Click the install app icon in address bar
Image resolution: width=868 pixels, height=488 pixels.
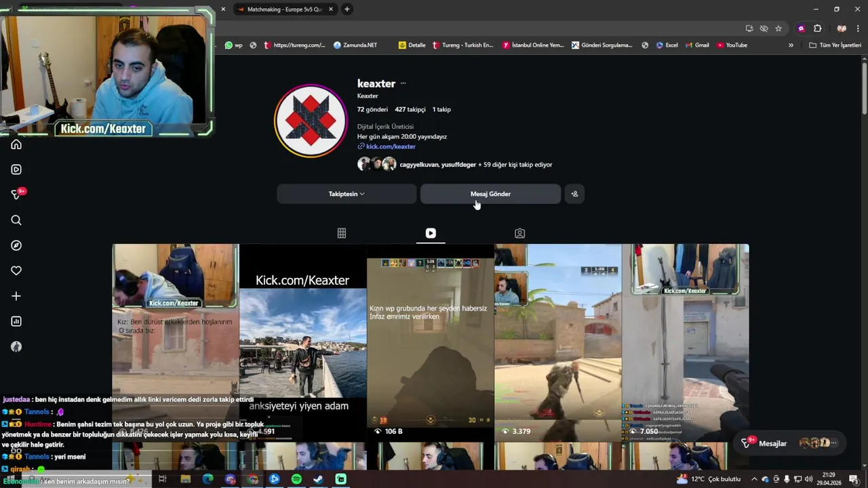pos(749,28)
